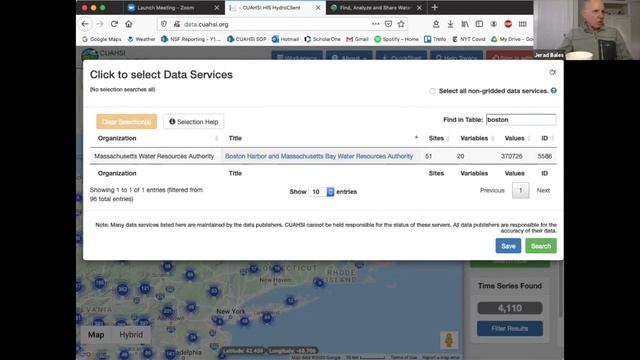Select the CUAHSI HIS HydroClient tab
640x360 pixels.
click(x=275, y=8)
